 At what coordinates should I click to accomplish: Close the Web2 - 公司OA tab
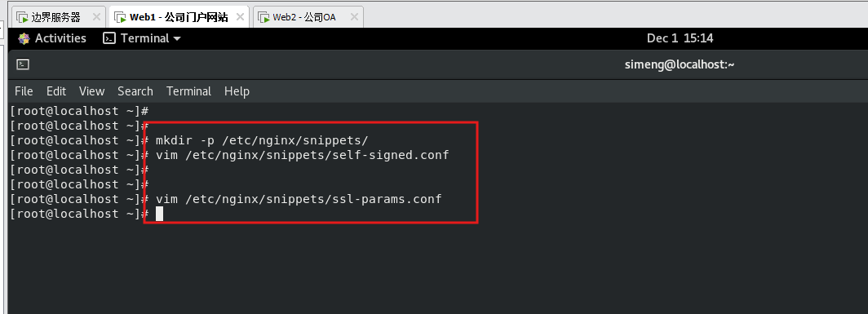click(354, 17)
